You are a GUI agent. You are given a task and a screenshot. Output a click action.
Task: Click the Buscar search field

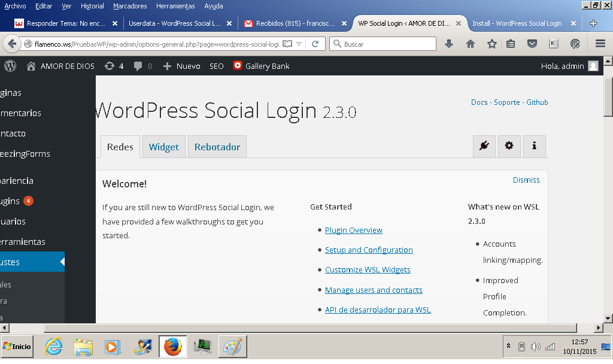[383, 44]
